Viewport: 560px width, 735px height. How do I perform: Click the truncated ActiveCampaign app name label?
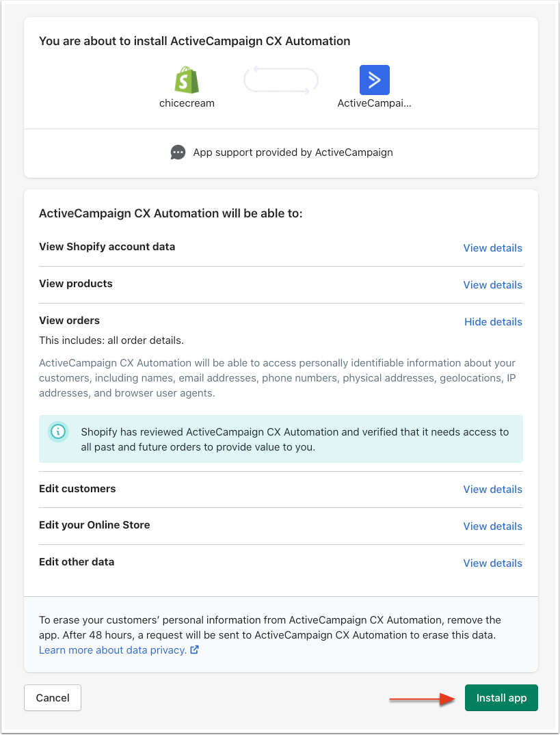375,103
